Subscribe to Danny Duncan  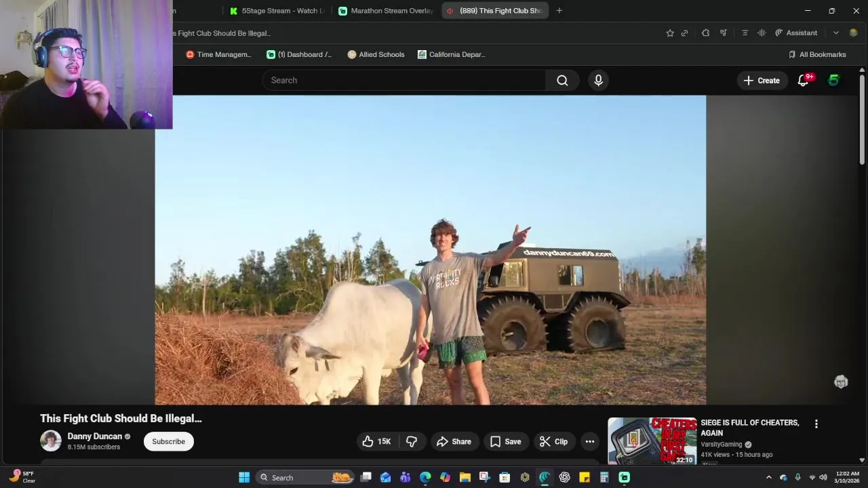pos(168,441)
